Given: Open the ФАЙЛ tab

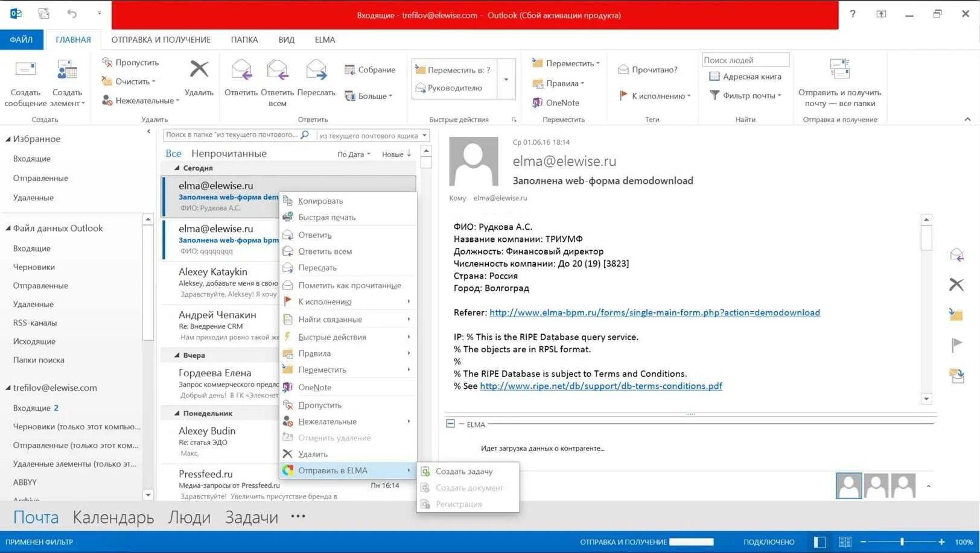Looking at the screenshot, I should (21, 40).
